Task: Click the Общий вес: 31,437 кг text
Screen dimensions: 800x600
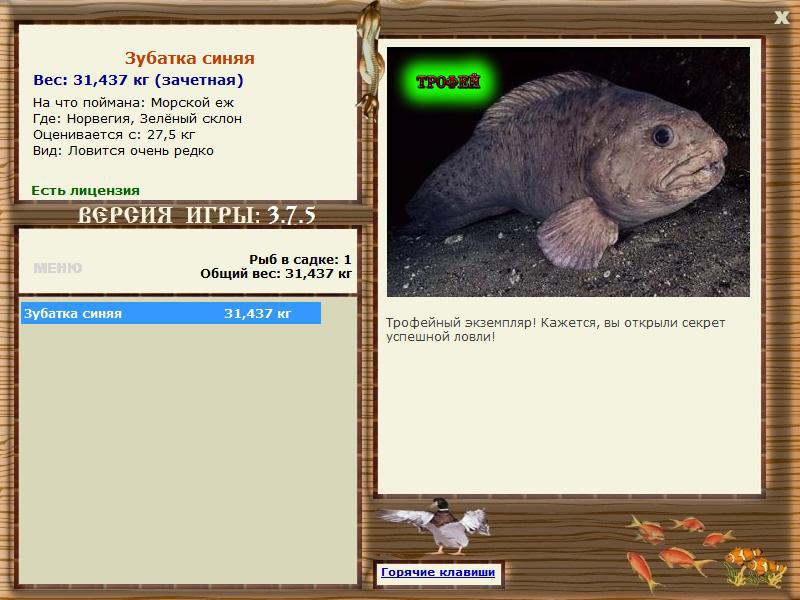Action: (276, 274)
